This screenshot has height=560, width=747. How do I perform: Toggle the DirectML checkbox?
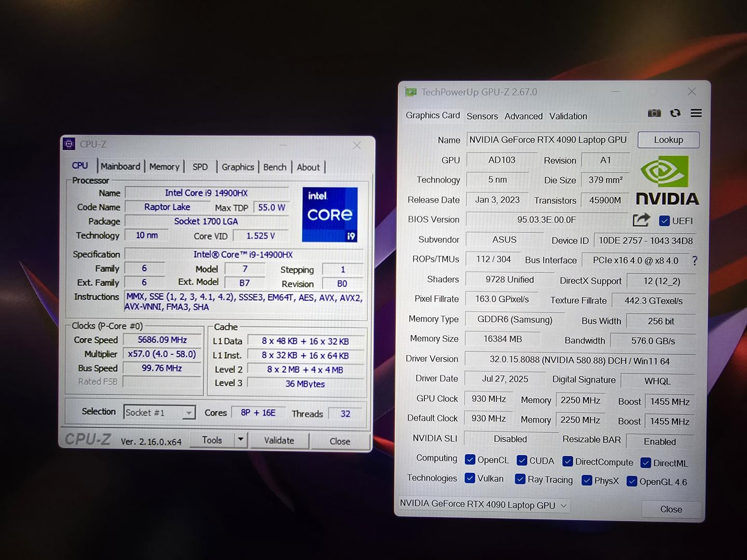click(x=646, y=463)
